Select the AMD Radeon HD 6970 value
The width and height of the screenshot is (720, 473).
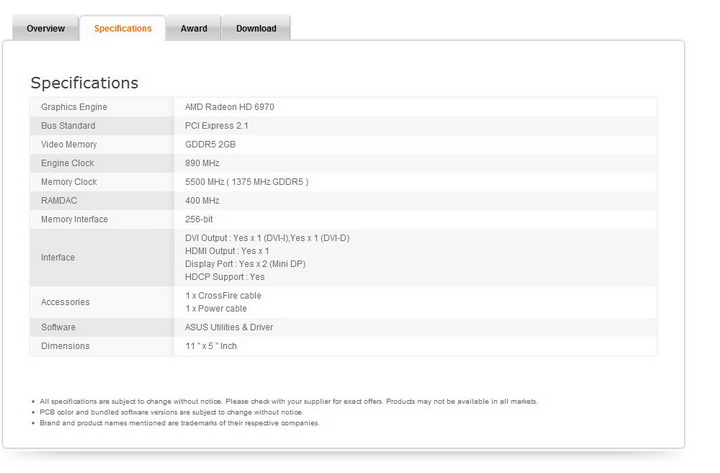(x=230, y=107)
